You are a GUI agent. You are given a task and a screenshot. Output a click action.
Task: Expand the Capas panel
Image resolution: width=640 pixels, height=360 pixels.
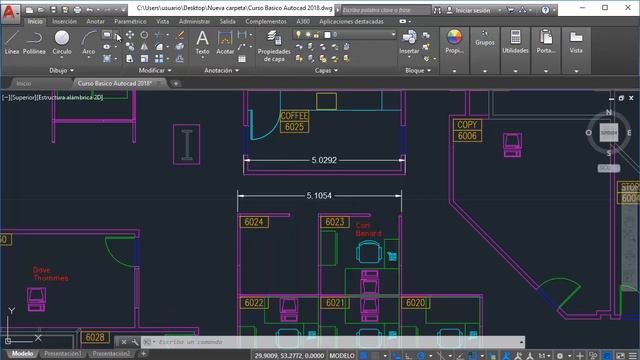tap(326, 70)
